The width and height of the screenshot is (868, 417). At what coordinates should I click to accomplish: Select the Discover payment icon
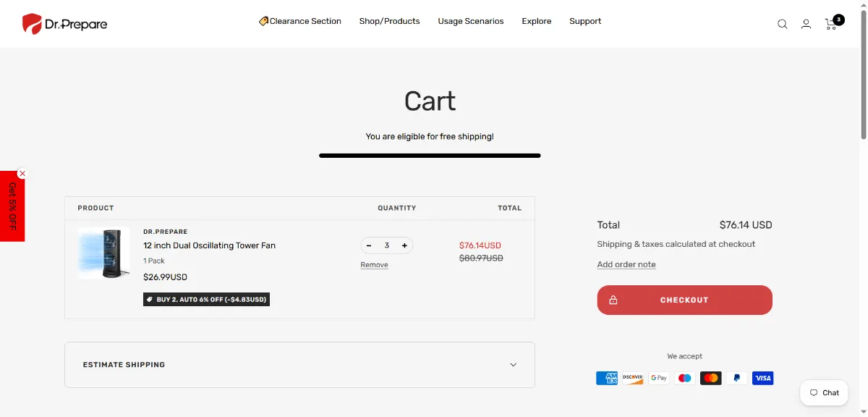click(633, 378)
